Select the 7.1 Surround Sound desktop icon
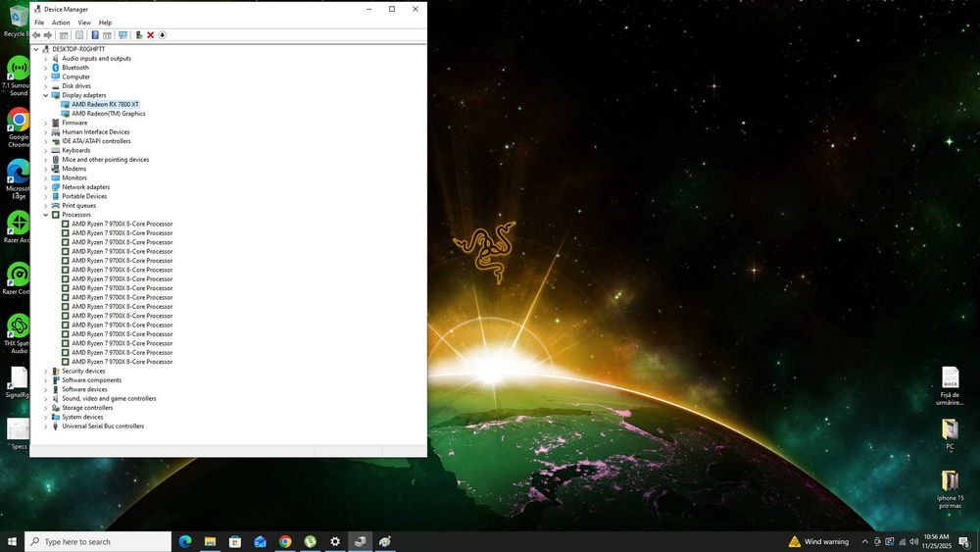Viewport: 980px width, 552px height. (17, 75)
